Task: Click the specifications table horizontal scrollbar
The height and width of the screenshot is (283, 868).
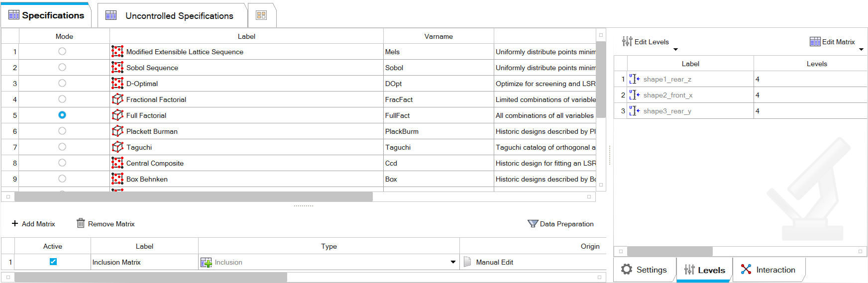Action: coord(194,197)
